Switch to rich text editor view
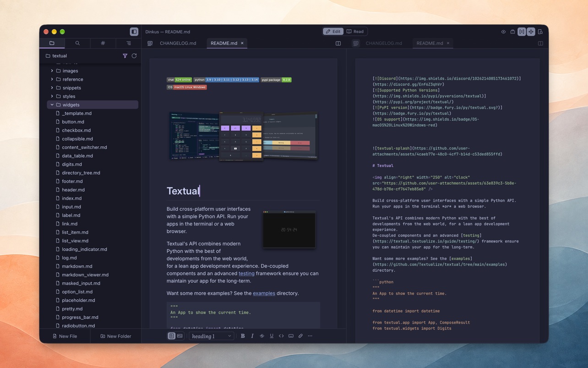588x368 pixels. pos(171,336)
